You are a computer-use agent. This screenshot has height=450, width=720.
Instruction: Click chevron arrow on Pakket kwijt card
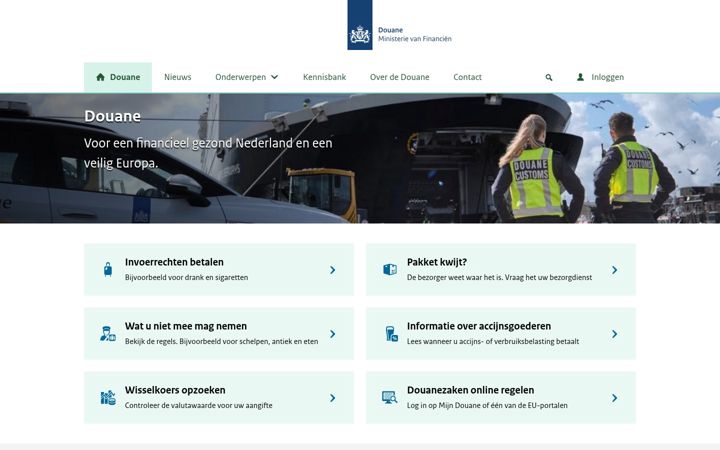click(614, 270)
